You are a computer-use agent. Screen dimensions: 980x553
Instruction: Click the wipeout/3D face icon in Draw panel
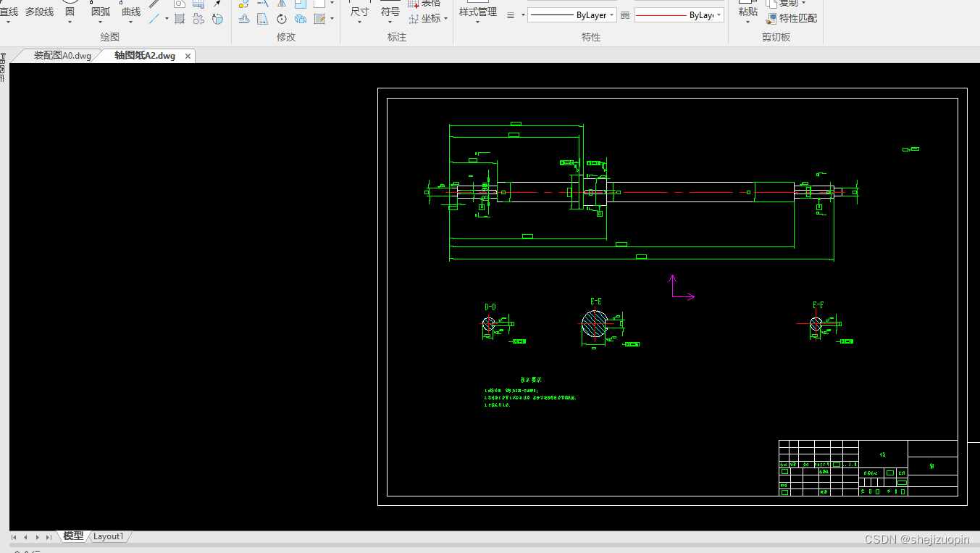tap(217, 19)
